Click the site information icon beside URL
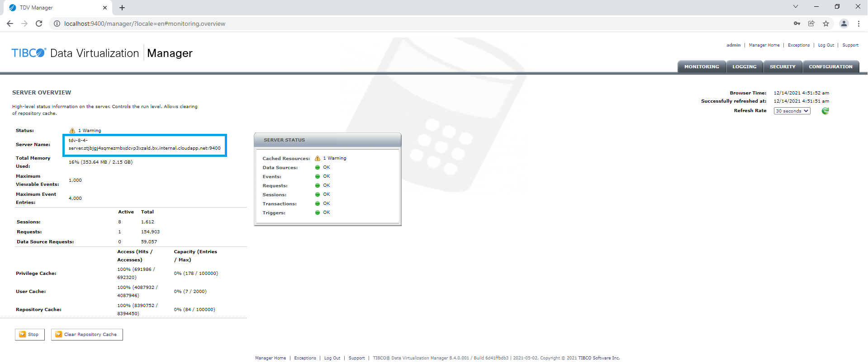Viewport: 868px width, 364px height. tap(57, 24)
